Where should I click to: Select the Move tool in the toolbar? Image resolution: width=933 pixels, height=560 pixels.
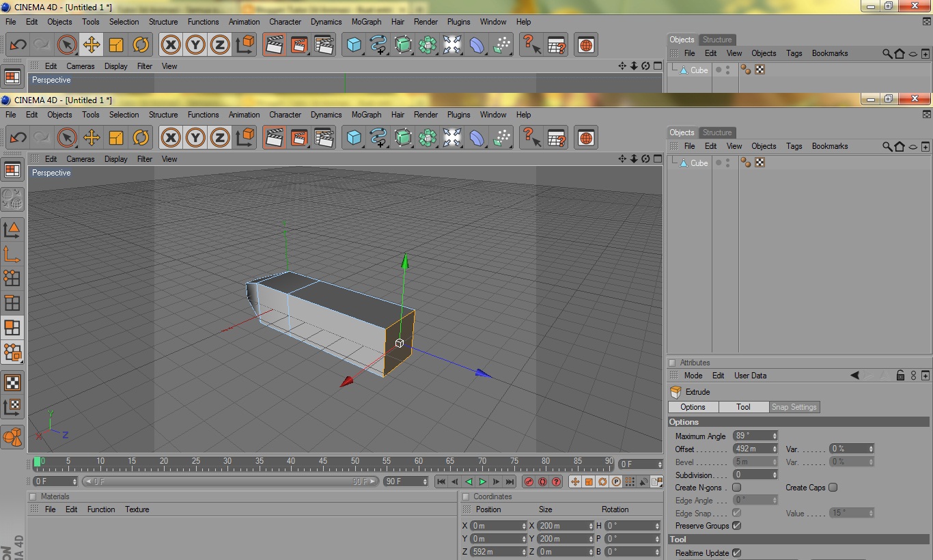point(92,137)
